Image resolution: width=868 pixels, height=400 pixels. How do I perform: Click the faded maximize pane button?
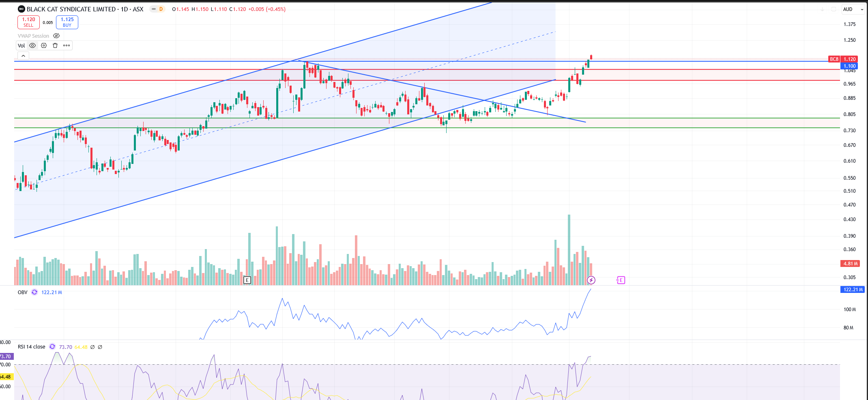[834, 9]
